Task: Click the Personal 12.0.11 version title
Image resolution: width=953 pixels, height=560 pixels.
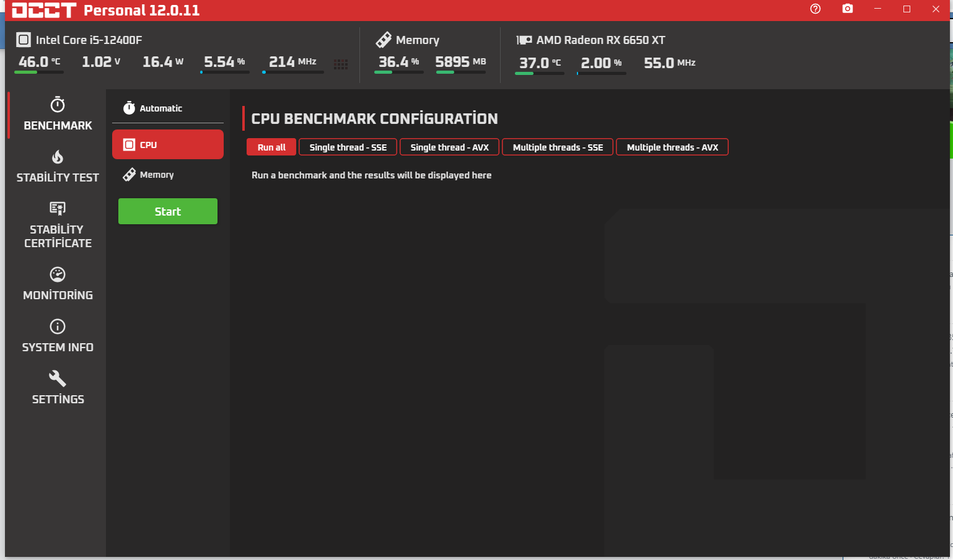Action: click(x=142, y=11)
